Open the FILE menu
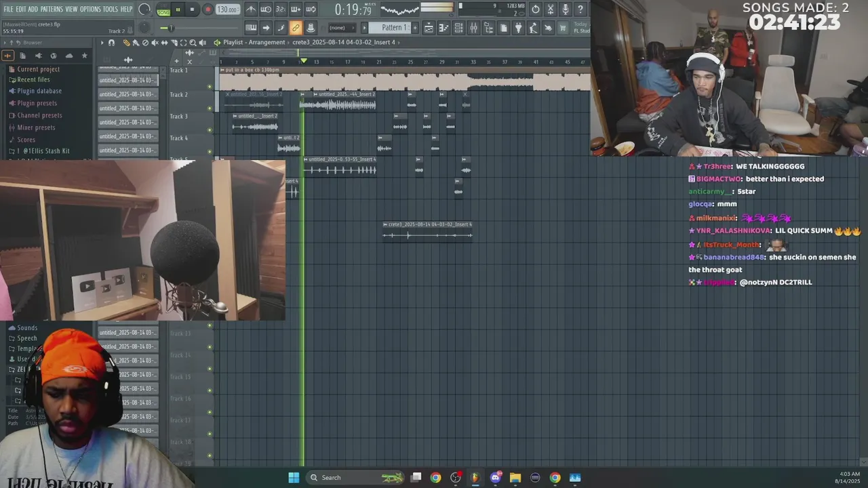This screenshot has width=868, height=488. click(9, 9)
